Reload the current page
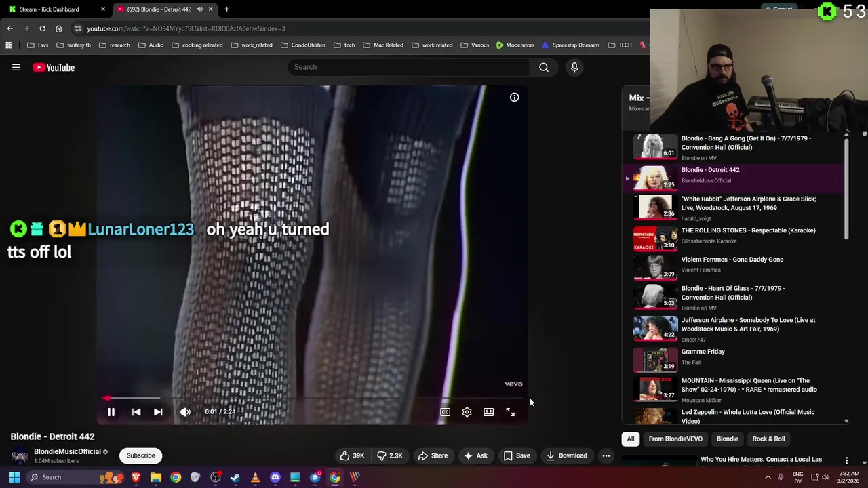This screenshot has height=488, width=868. 42,28
